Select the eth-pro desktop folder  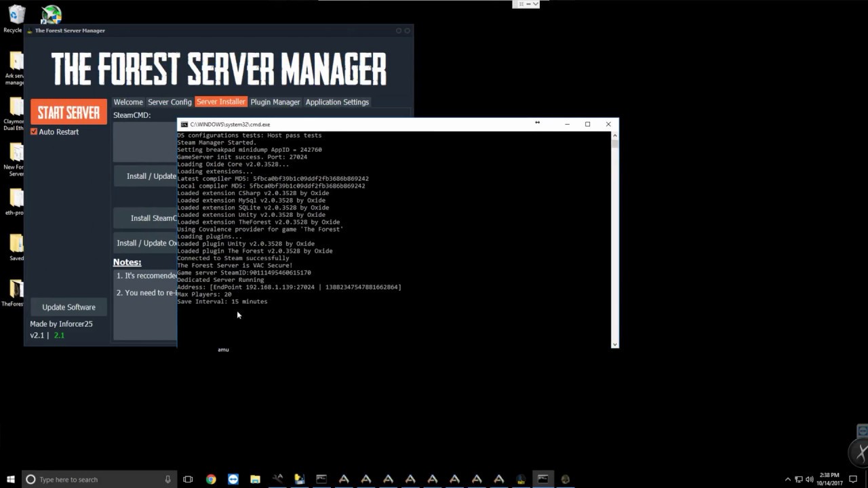(x=14, y=202)
